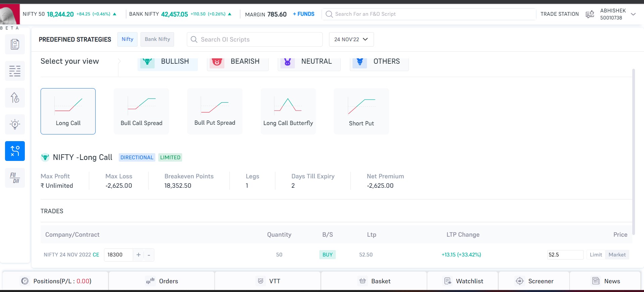644x292 pixels.
Task: Open the Positions tab
Action: [55, 281]
